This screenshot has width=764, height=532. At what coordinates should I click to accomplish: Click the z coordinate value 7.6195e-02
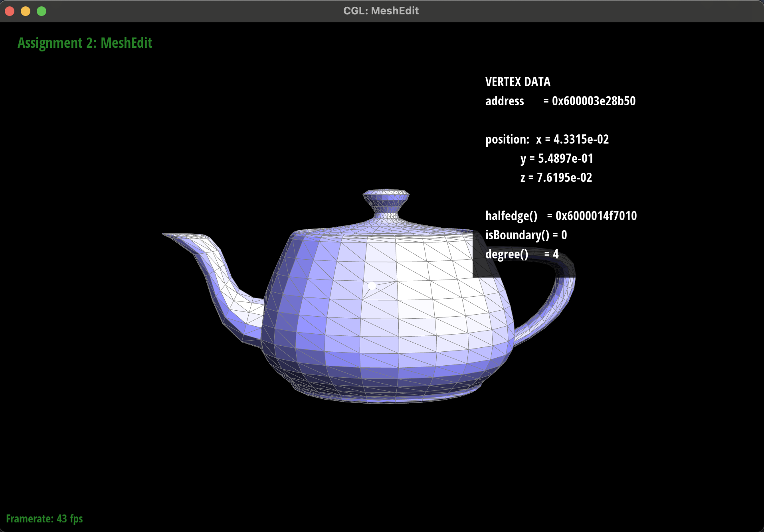[x=564, y=177]
